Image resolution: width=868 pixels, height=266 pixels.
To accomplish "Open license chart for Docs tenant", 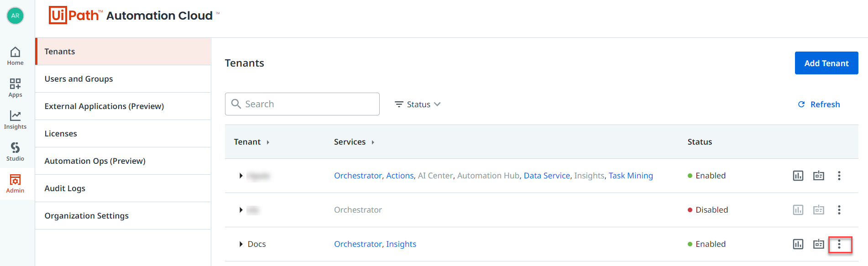I will pyautogui.click(x=798, y=244).
